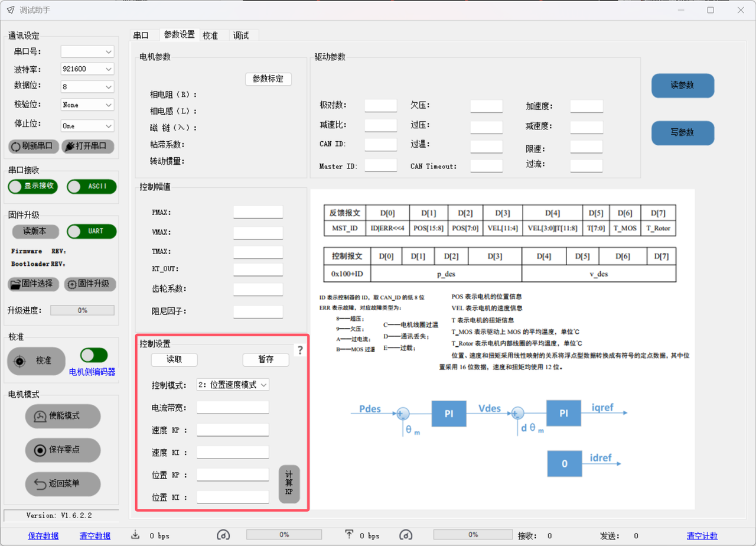
Task: Toggle the ASCII display switch
Action: (91, 186)
